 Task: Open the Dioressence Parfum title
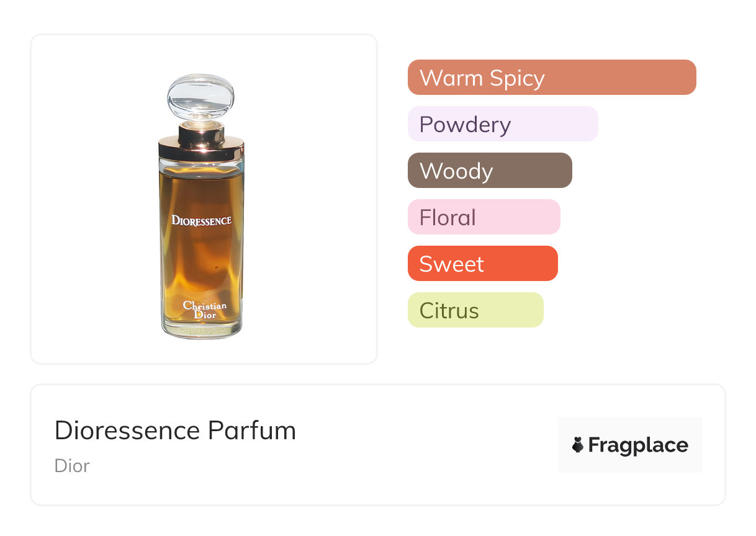175,431
